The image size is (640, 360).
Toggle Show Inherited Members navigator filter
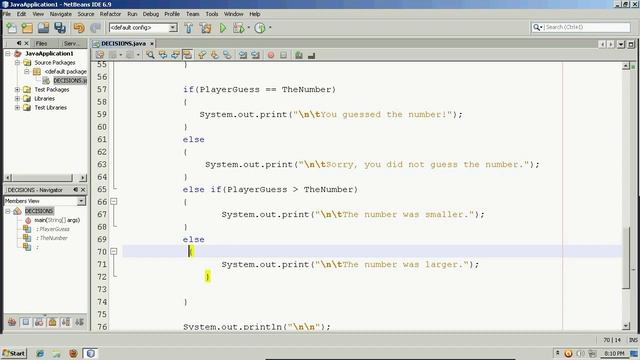(12, 322)
